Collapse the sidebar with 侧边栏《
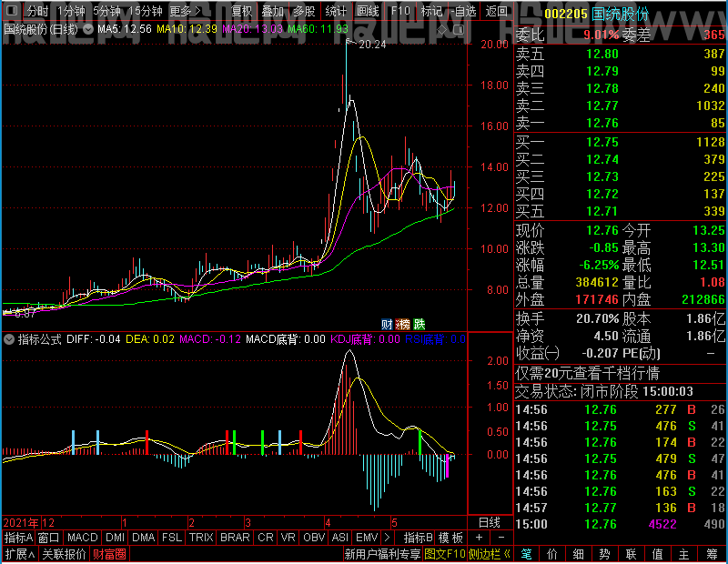The height and width of the screenshot is (564, 728). [x=490, y=554]
